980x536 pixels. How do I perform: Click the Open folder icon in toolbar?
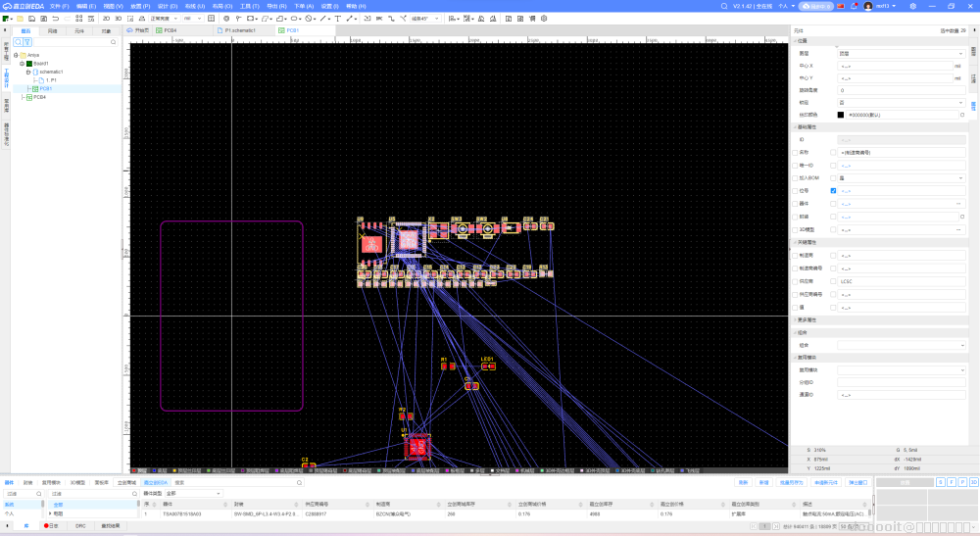pyautogui.click(x=21, y=18)
